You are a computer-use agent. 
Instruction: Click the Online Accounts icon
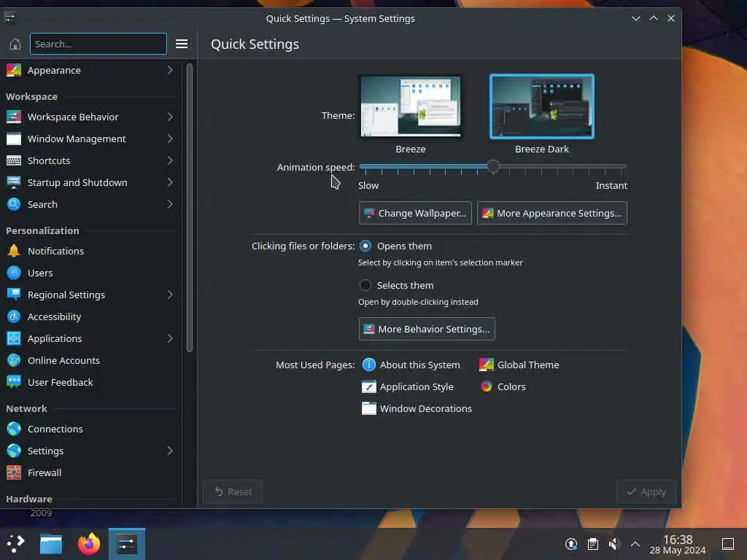(14, 360)
